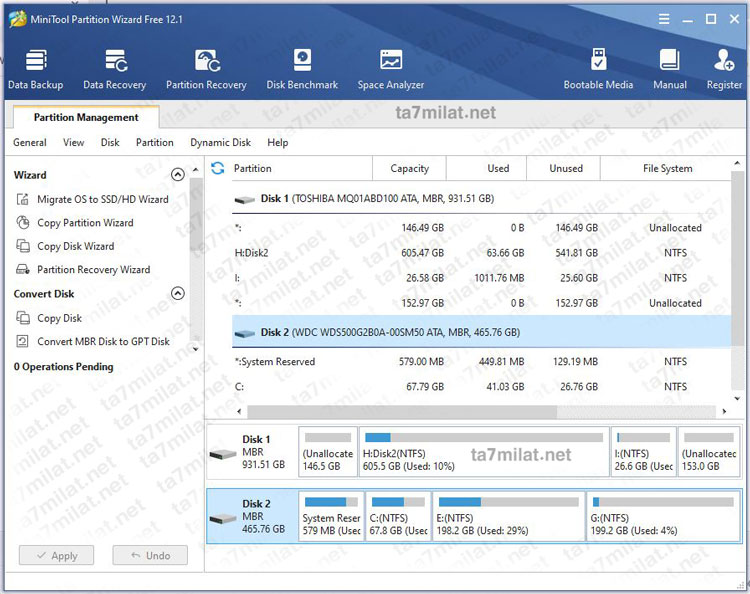Image resolution: width=750 pixels, height=594 pixels.
Task: Open Partition Recovery
Action: coord(206,69)
